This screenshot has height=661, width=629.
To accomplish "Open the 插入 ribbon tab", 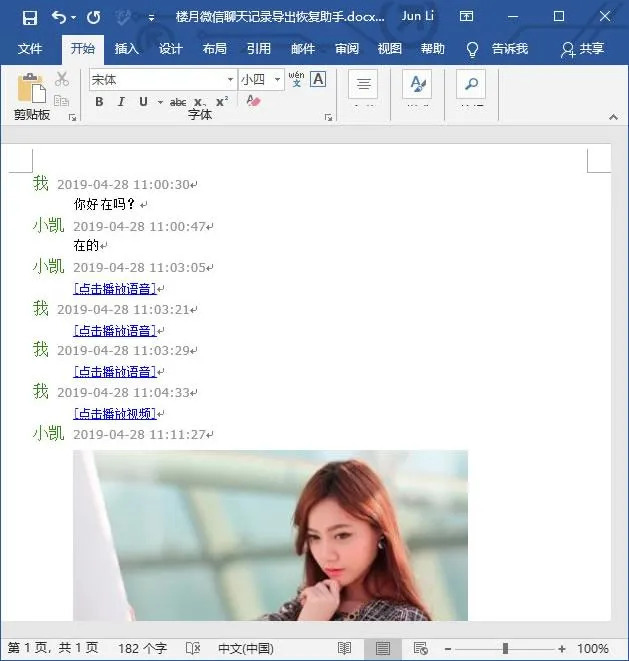I will (x=127, y=49).
